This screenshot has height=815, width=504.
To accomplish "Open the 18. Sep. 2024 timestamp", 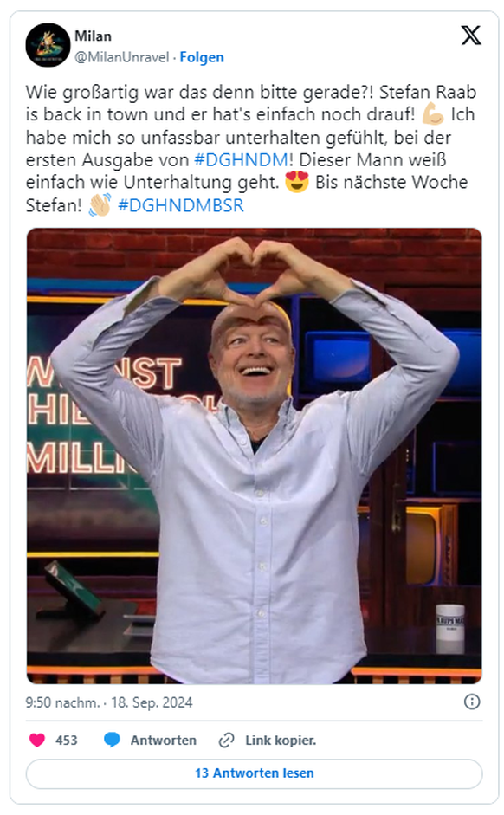I will 152,702.
